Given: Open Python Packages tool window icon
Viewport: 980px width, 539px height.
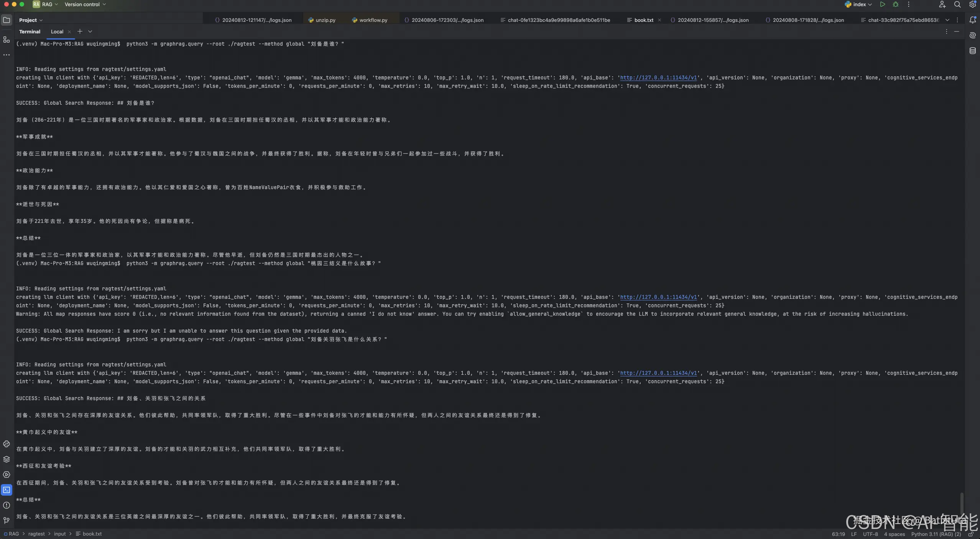Looking at the screenshot, I should 7,459.
